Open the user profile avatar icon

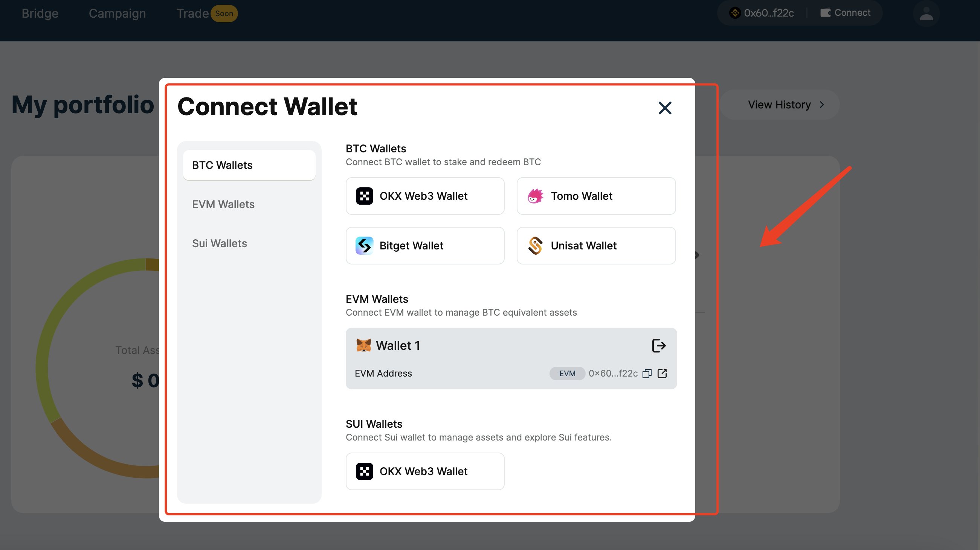926,14
